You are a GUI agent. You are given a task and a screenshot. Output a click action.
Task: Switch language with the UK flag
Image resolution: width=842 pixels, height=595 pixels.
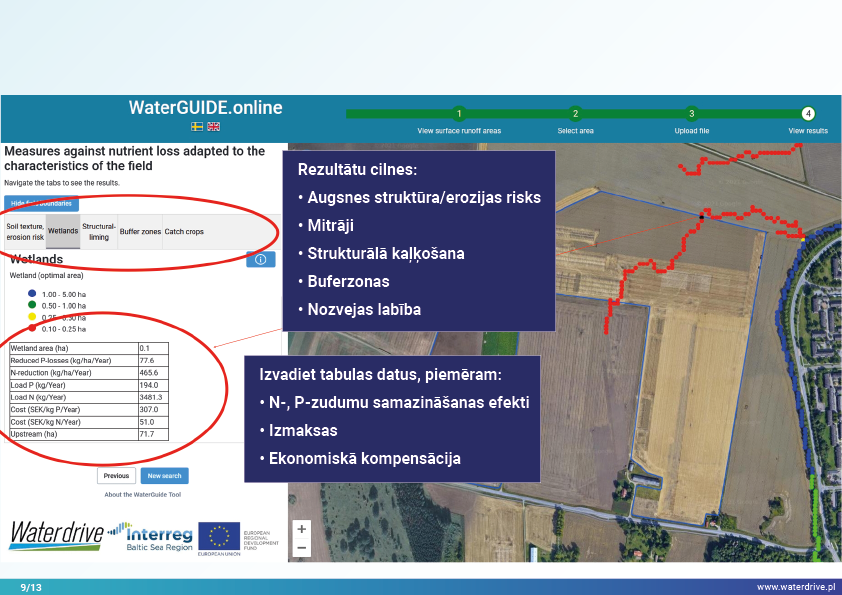coord(213,127)
